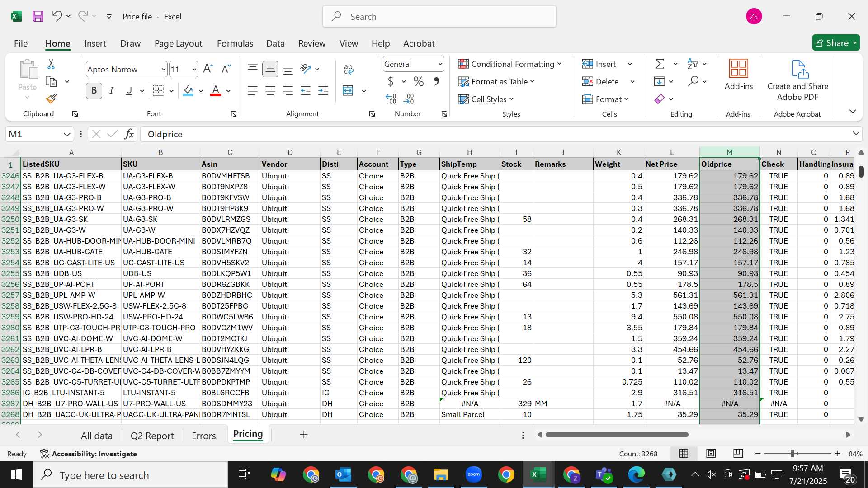Click Create and Share Adobe PDF

click(797, 80)
